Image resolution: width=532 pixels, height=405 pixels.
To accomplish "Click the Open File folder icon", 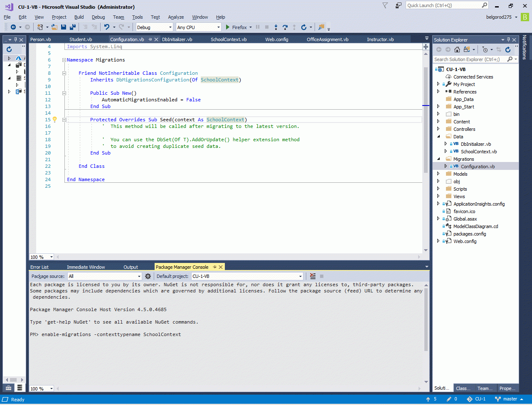I will coord(54,27).
